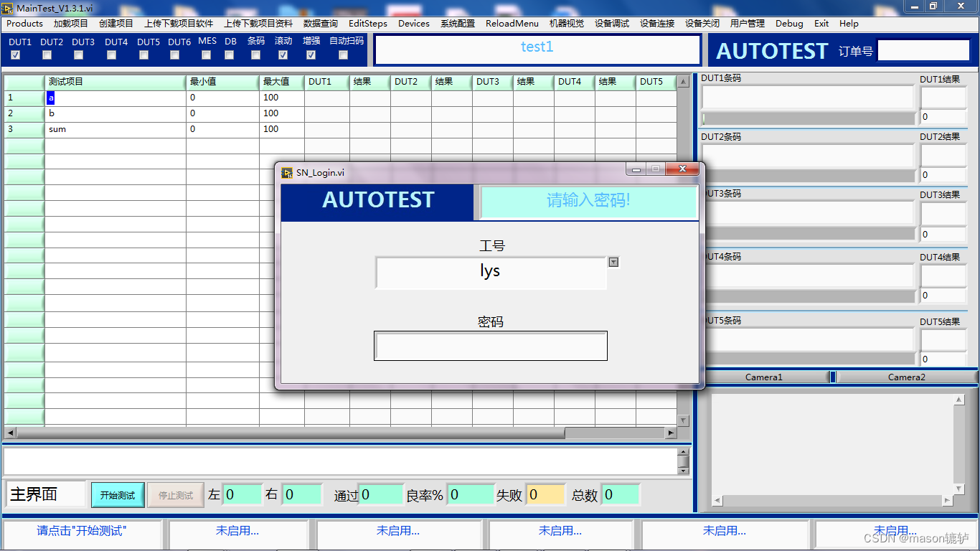Select the 'b' test item cell
Screen dimensions: 980x551
click(116, 113)
